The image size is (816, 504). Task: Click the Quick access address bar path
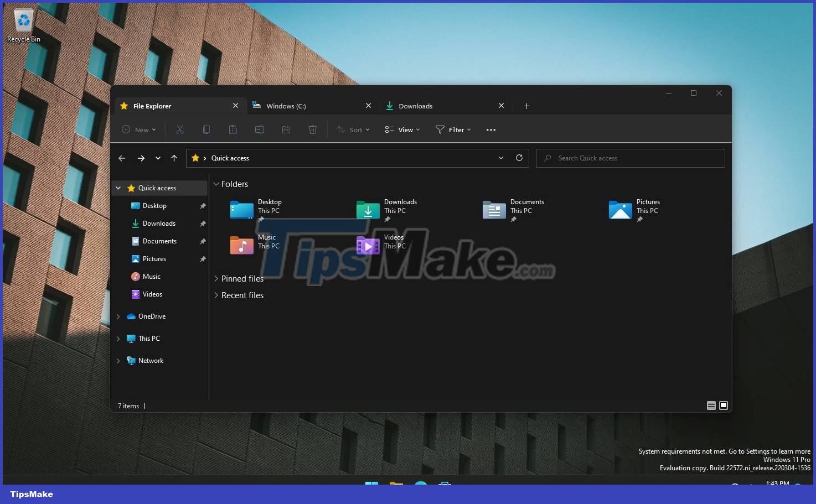[230, 158]
